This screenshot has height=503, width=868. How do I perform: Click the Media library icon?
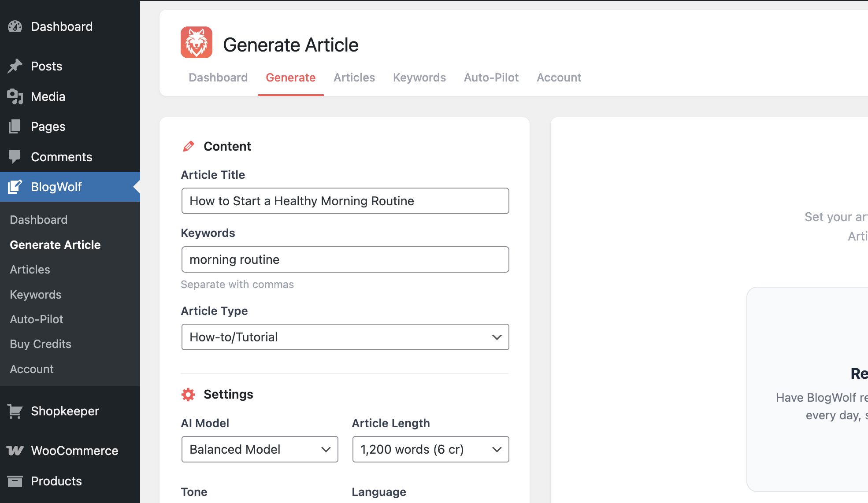pos(15,96)
